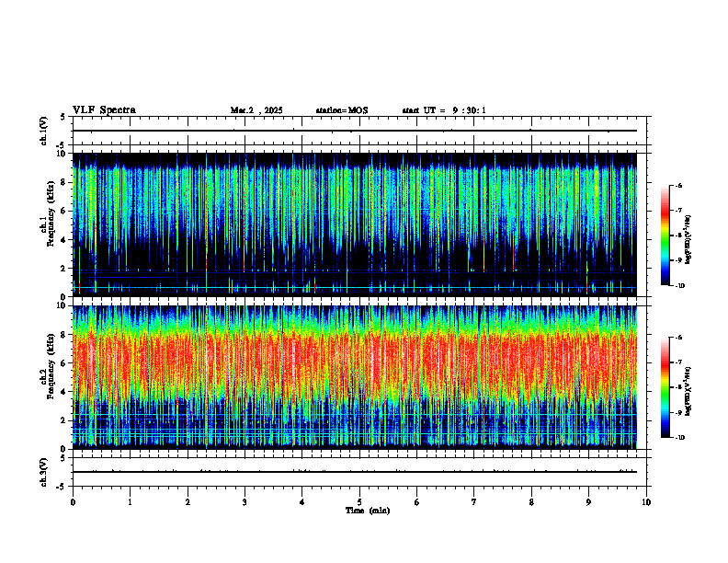The height and width of the screenshot is (563, 728).
Task: Click time axis tick label "4"
Action: point(301,502)
